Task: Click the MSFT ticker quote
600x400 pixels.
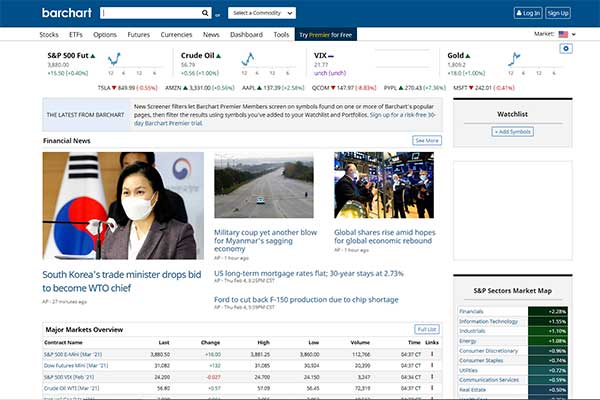Action: click(484, 88)
